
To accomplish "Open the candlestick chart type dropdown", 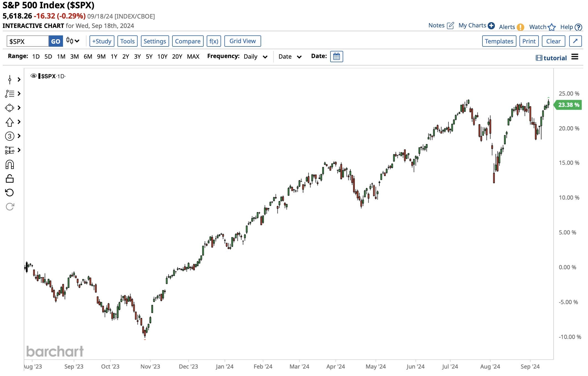I will [73, 41].
